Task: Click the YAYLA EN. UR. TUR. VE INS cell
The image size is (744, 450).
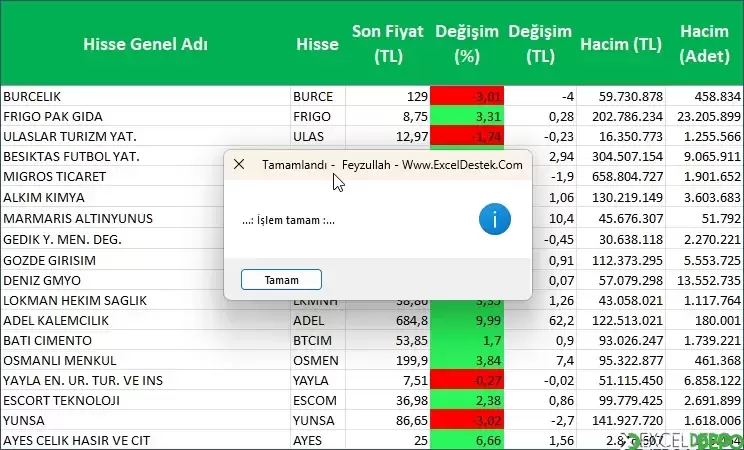Action: point(145,380)
